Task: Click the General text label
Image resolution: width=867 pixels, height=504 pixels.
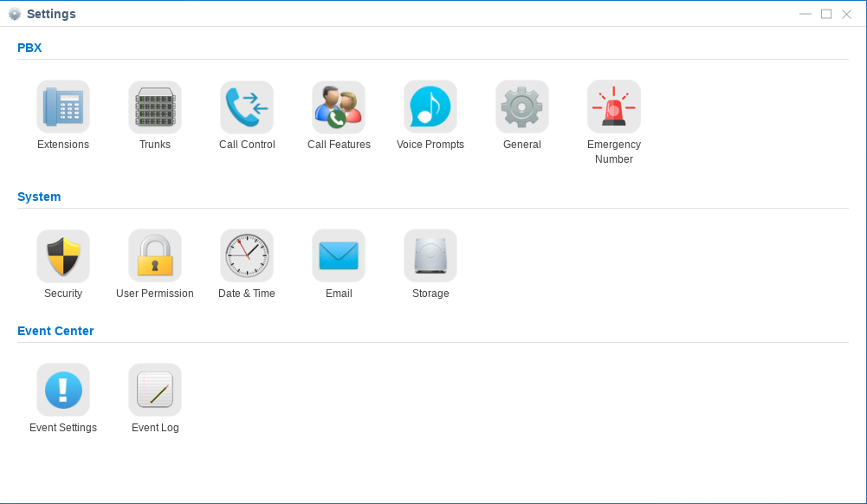Action: pyautogui.click(x=522, y=145)
